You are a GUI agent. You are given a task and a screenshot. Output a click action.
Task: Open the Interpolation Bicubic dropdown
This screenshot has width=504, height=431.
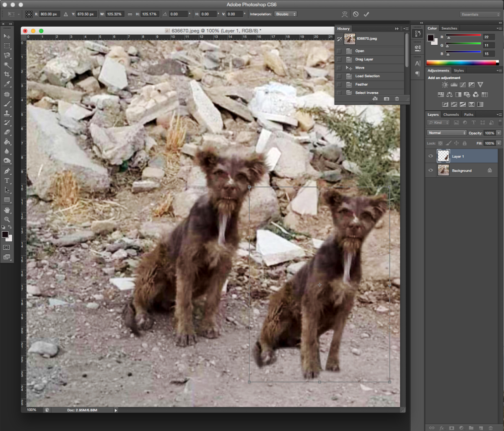pyautogui.click(x=286, y=14)
